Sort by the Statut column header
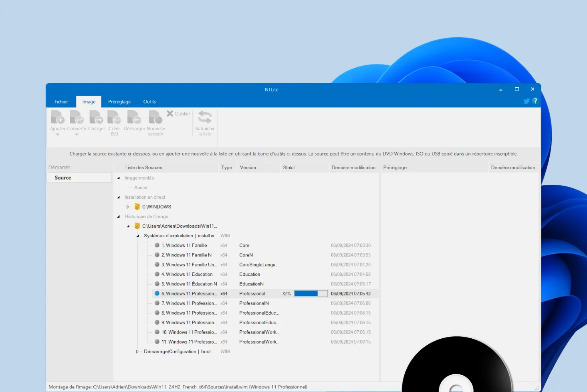 click(x=305, y=168)
